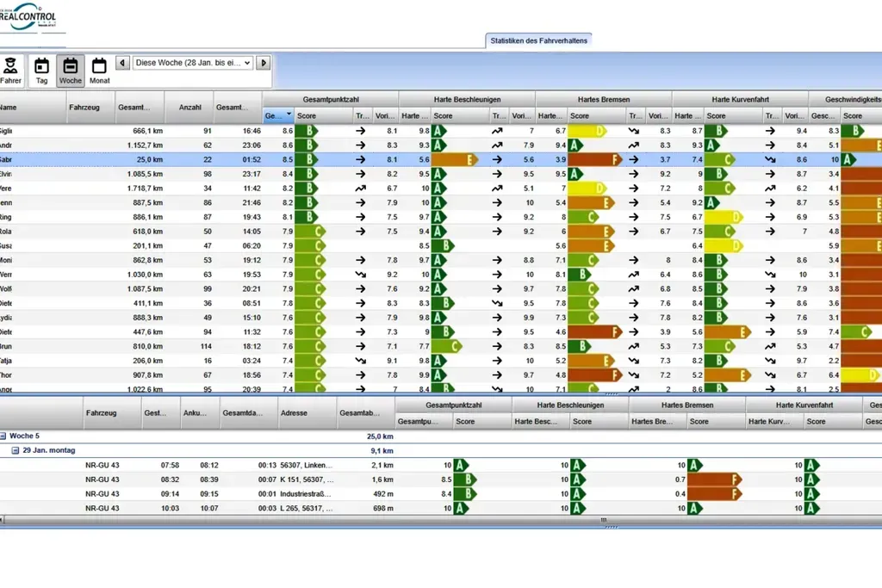Select the Fahrer view icon
Screen dimensions: 882x588
11,68
